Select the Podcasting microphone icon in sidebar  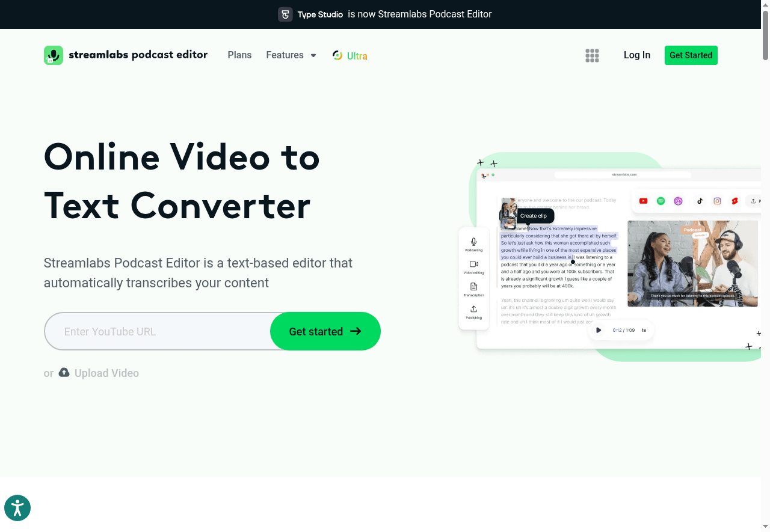473,243
